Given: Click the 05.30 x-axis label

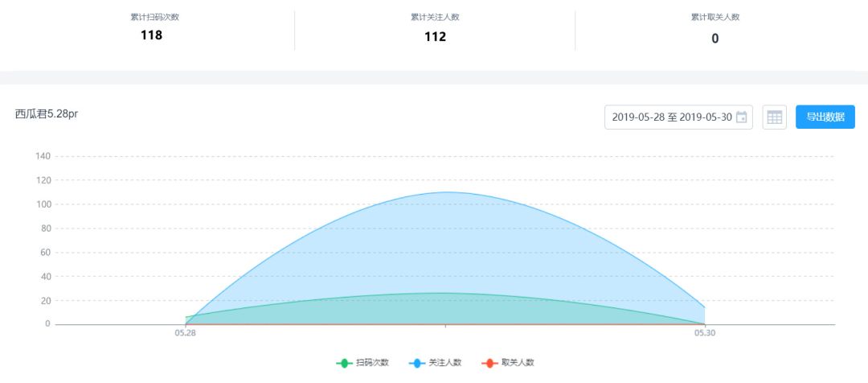Looking at the screenshot, I should 705,334.
